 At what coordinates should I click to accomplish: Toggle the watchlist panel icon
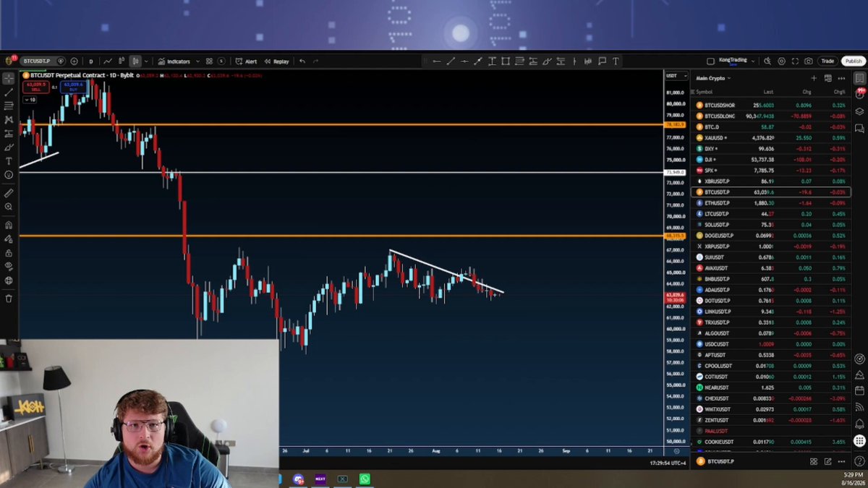[x=859, y=78]
